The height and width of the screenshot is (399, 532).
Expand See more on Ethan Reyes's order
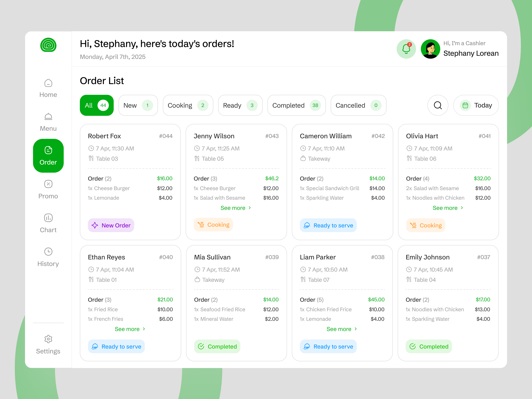(130, 329)
